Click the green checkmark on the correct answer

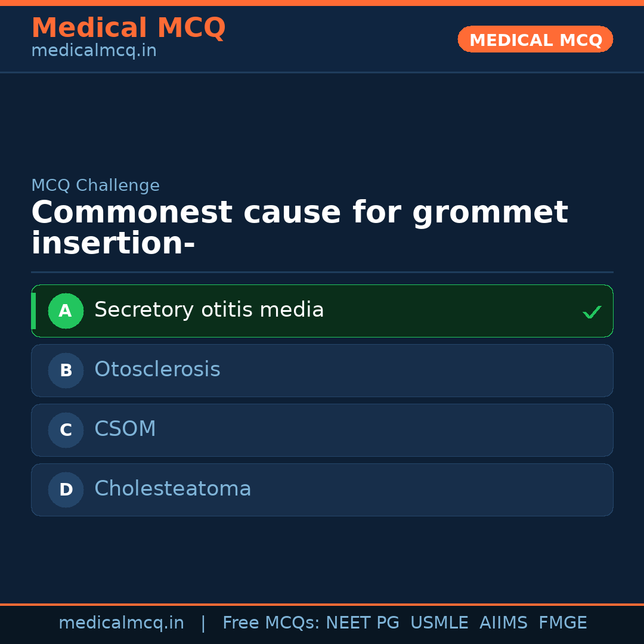coord(592,312)
